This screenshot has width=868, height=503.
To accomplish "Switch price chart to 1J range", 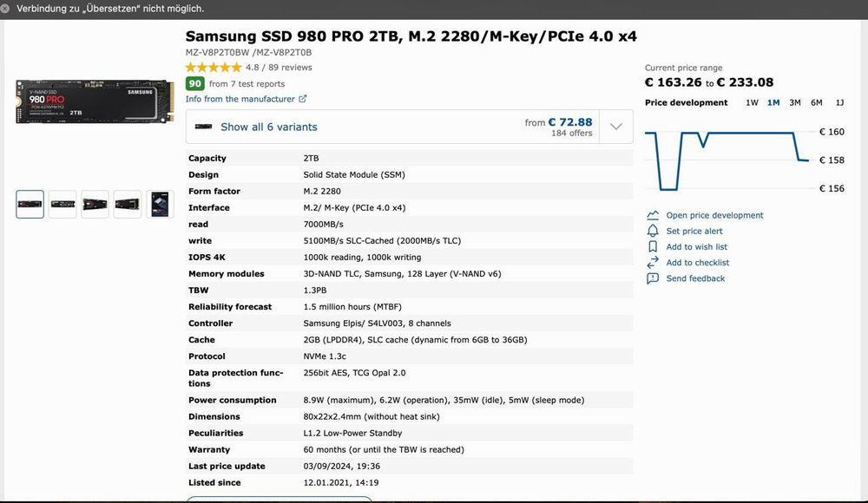I will click(x=839, y=102).
